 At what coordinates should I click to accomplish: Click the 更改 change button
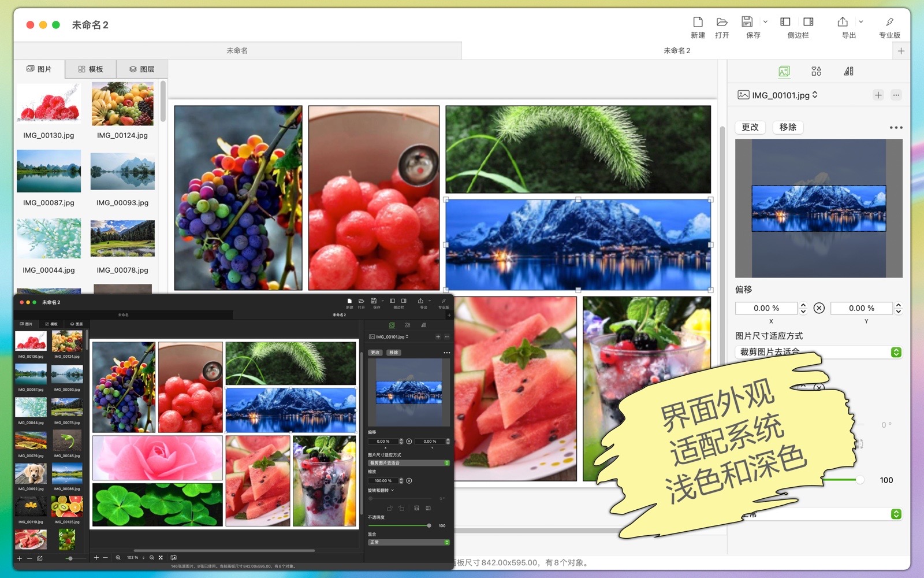(750, 127)
